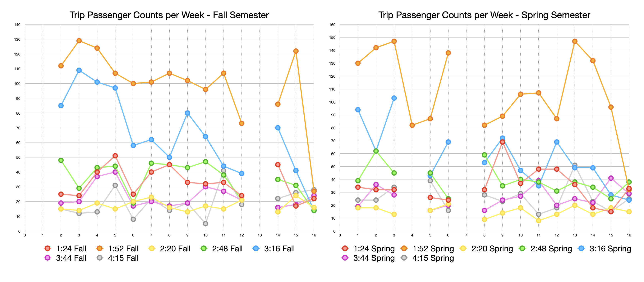
Task: Select the 3:44 Spring legend label
Action: pyautogui.click(x=374, y=258)
